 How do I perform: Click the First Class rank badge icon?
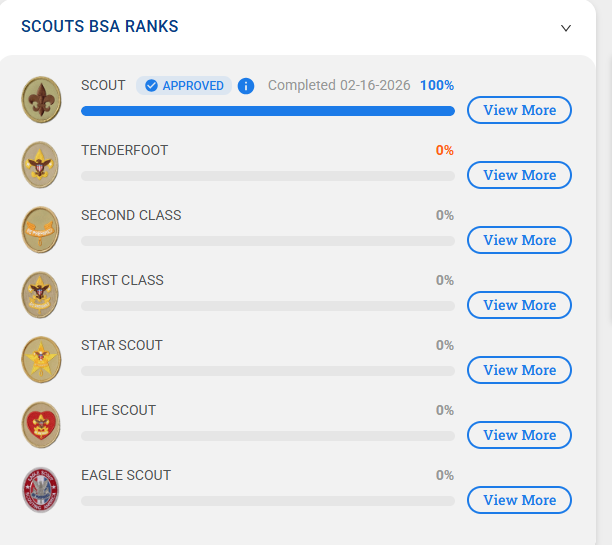pyautogui.click(x=41, y=294)
